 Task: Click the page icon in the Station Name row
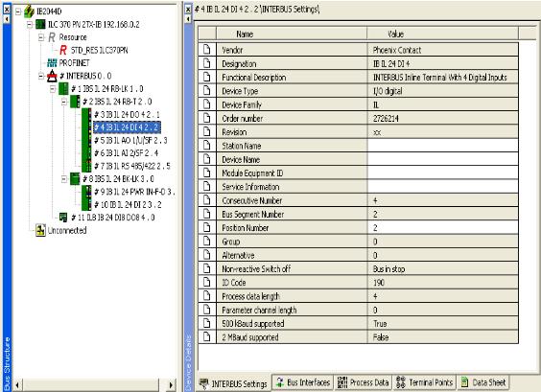point(206,146)
